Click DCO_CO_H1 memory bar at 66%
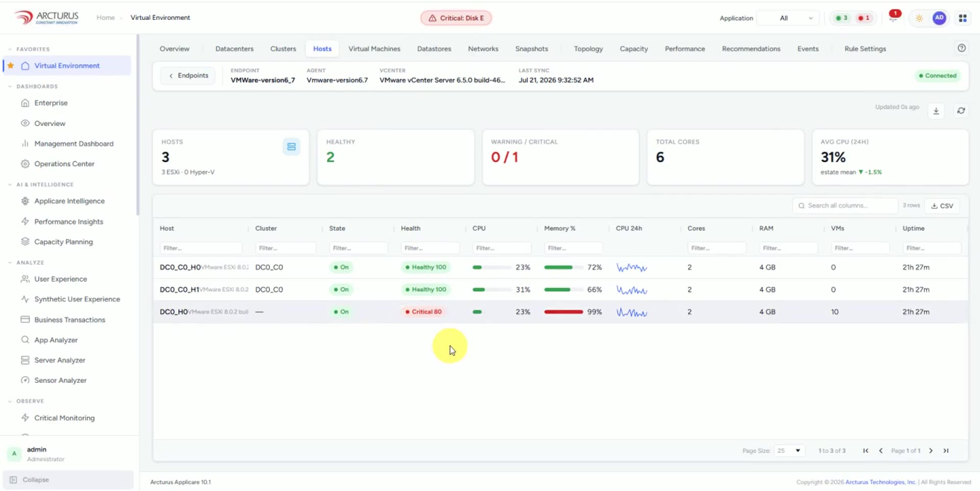The height and width of the screenshot is (491, 980). point(563,289)
